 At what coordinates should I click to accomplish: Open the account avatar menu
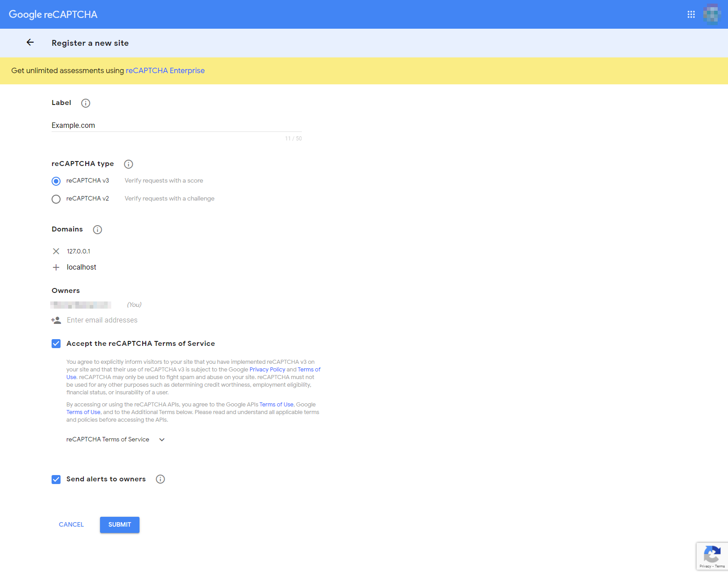[712, 14]
